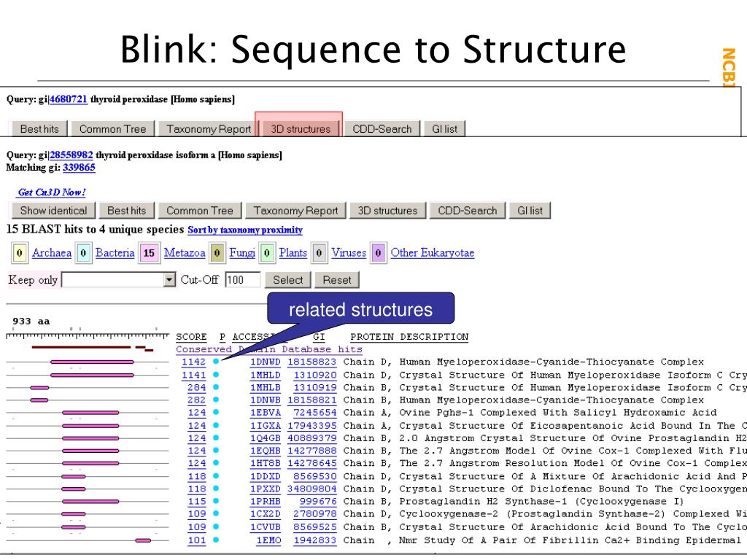Screen dimensions: 747x560
Task: Open accession link 1MHLD
Action: tap(266, 375)
